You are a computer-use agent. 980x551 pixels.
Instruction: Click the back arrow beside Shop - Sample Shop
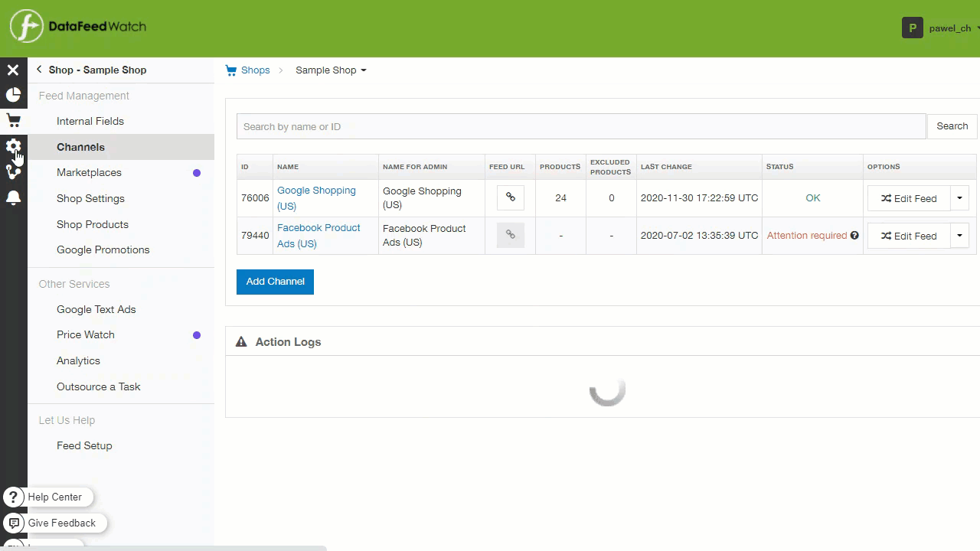click(x=39, y=70)
